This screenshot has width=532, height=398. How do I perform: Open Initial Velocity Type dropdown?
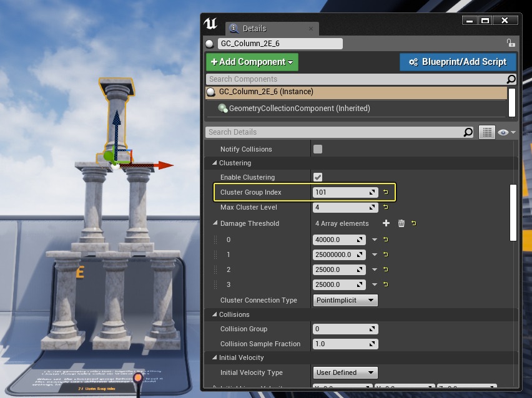pos(345,372)
